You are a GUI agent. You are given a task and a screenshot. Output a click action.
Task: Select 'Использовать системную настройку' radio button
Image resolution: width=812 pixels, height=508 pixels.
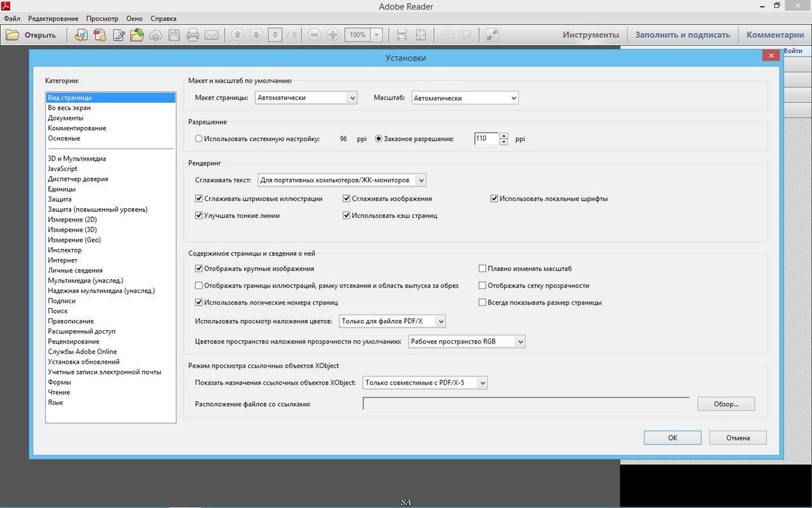tap(199, 138)
